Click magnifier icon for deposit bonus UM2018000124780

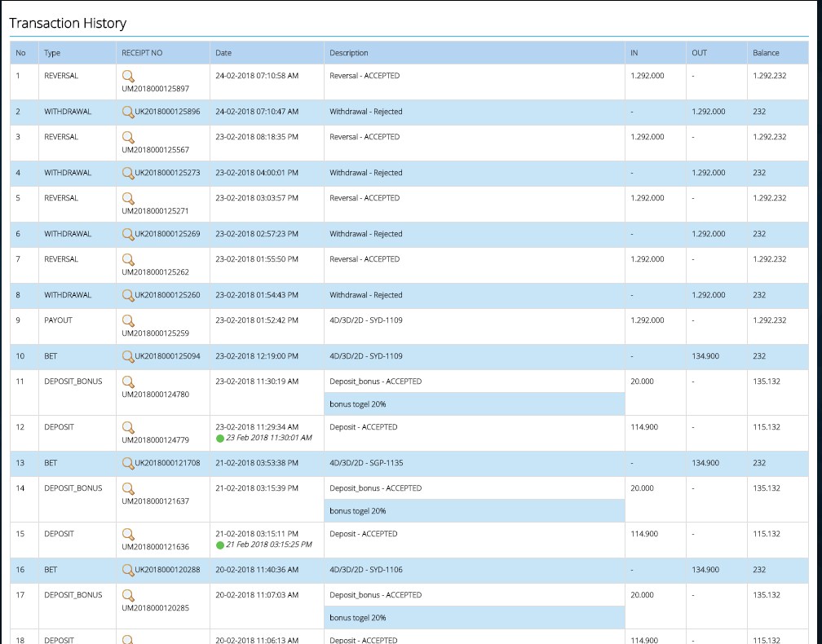[128, 382]
